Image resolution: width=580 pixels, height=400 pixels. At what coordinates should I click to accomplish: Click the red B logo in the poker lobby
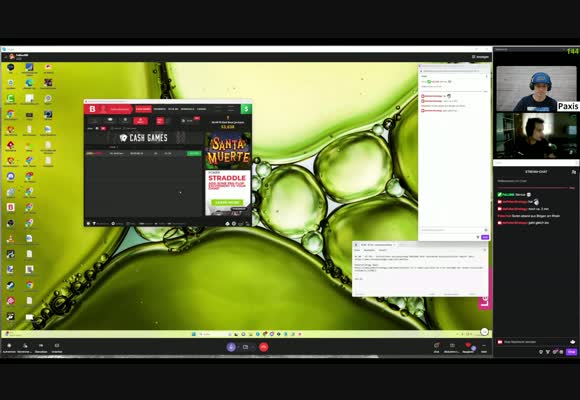92,109
